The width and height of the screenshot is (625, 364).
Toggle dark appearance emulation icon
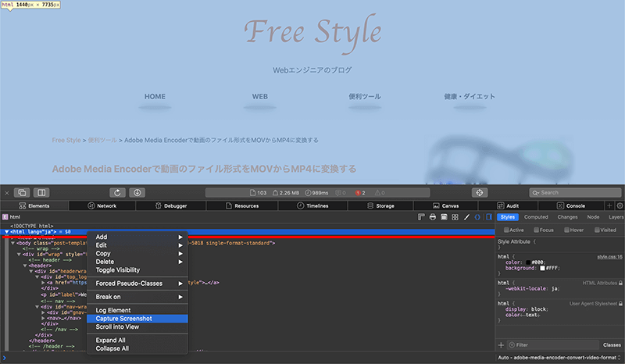(444, 217)
